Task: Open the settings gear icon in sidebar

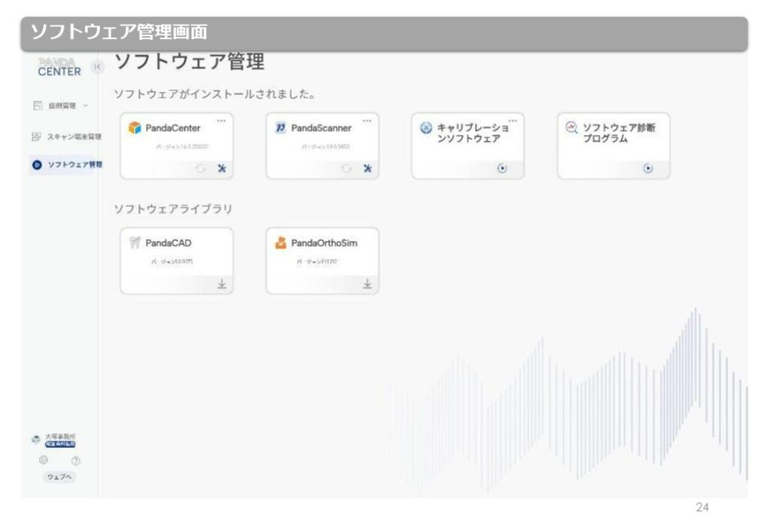Action: [x=43, y=460]
